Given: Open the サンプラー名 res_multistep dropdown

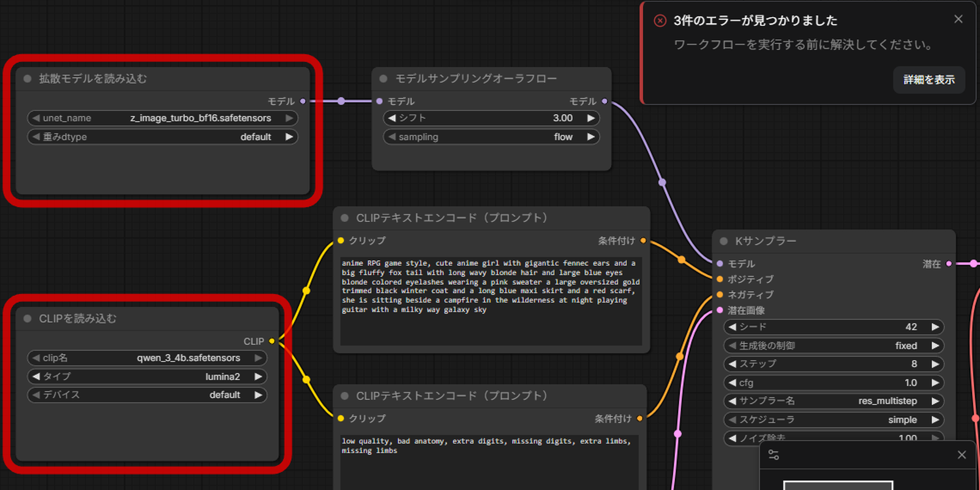Looking at the screenshot, I should click(x=834, y=401).
